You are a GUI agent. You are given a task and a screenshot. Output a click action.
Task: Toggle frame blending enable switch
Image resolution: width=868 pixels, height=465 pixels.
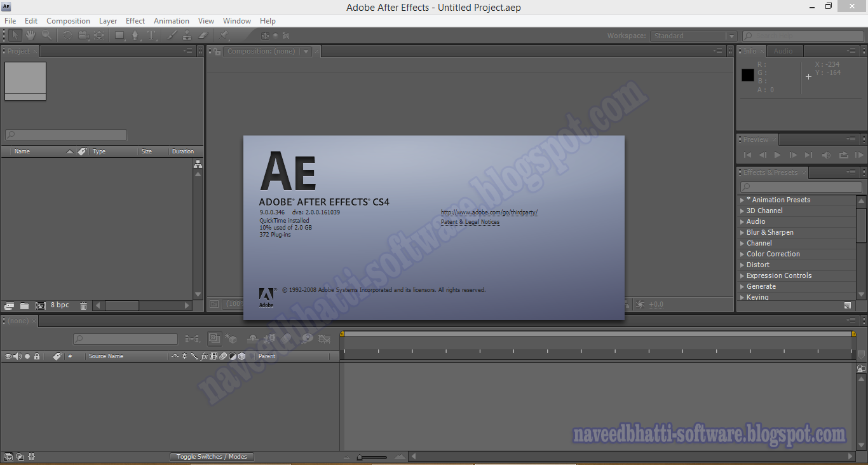(271, 339)
